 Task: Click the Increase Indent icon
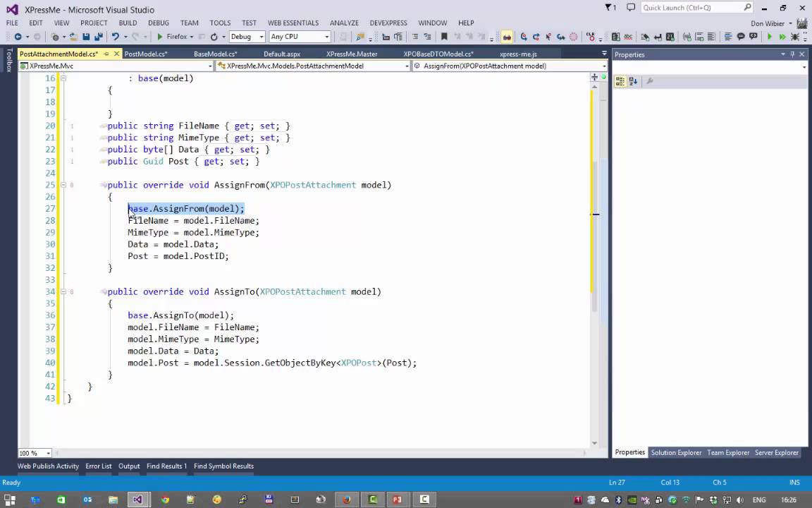click(x=428, y=37)
